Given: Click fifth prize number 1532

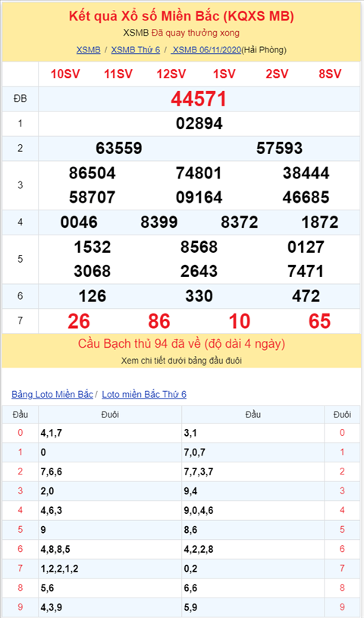Looking at the screenshot, I should point(92,247).
